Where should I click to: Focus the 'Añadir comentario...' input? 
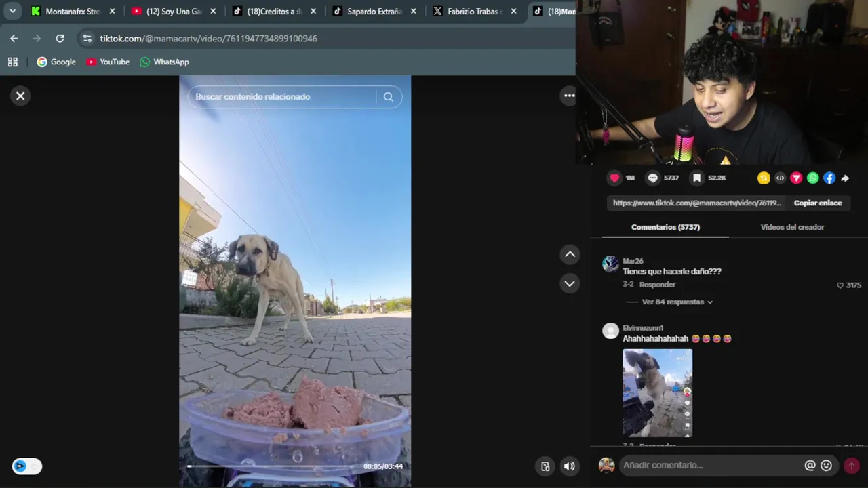coord(711,465)
